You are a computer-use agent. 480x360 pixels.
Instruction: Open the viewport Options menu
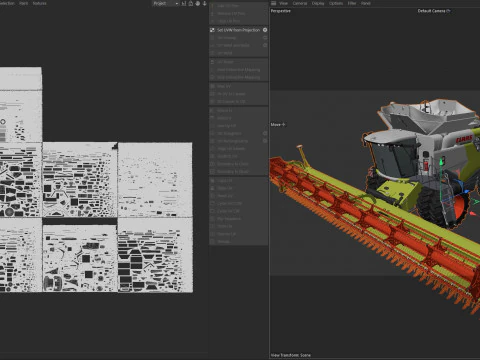pos(336,3)
